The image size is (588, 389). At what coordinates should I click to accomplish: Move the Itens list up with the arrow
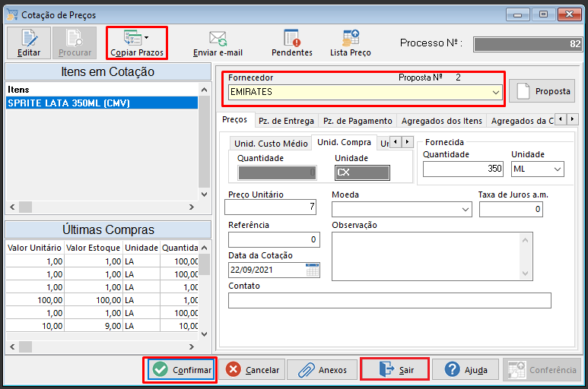[x=204, y=90]
